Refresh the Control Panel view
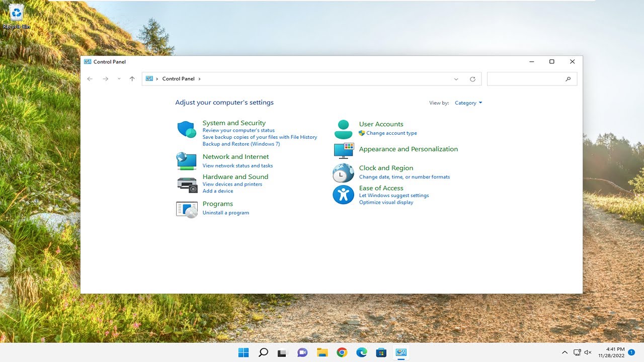This screenshot has width=644, height=362. [472, 79]
